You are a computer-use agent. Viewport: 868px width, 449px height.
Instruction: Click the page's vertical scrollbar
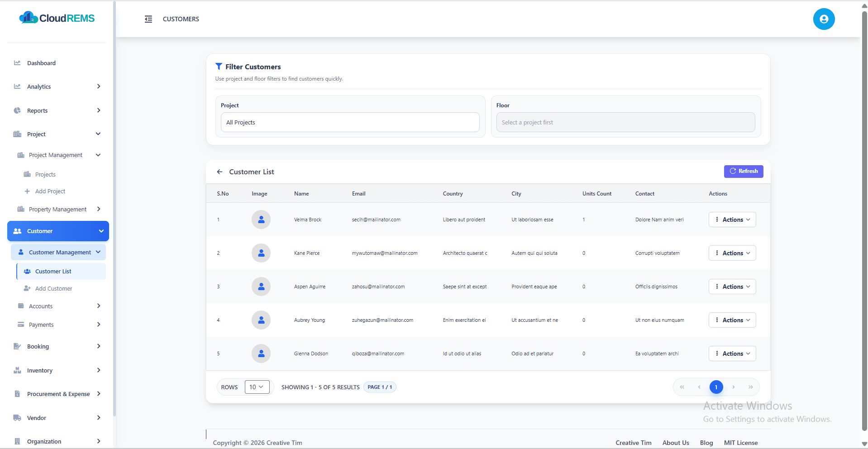[864, 222]
